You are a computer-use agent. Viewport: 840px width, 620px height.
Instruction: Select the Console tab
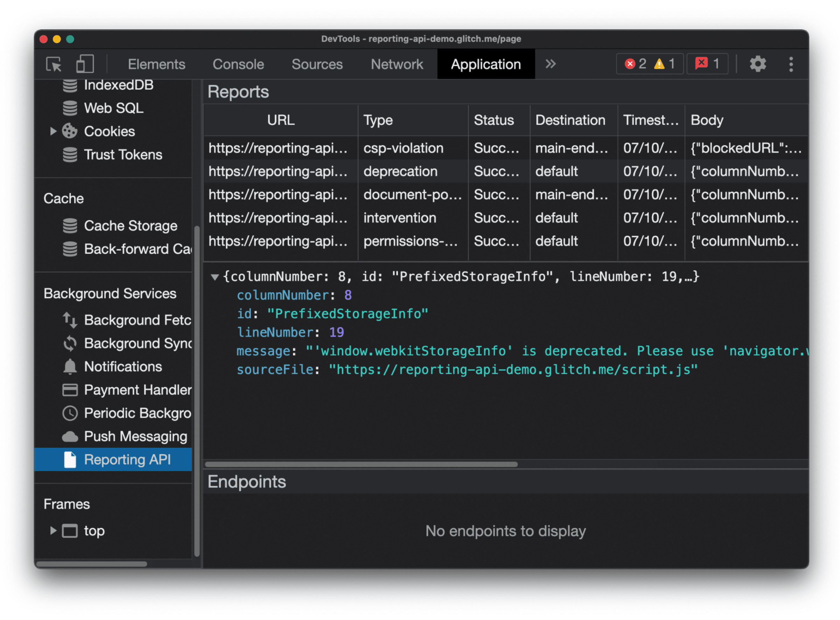(238, 64)
